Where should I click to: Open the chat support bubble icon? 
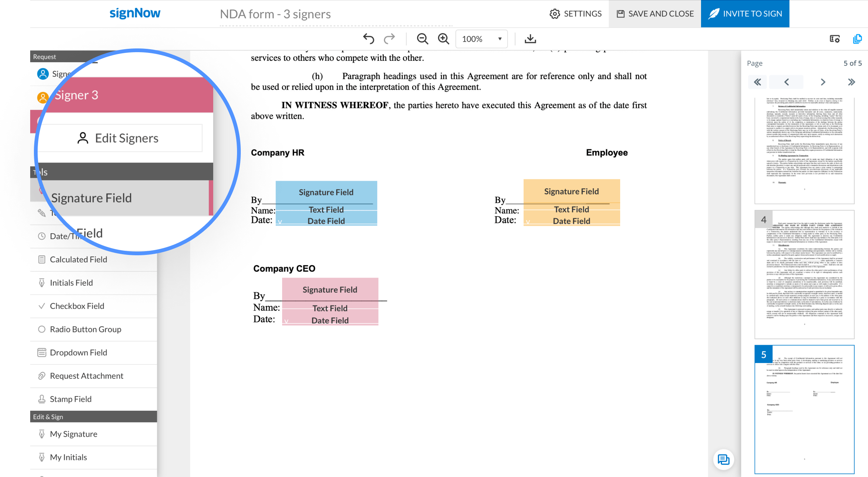click(x=723, y=459)
